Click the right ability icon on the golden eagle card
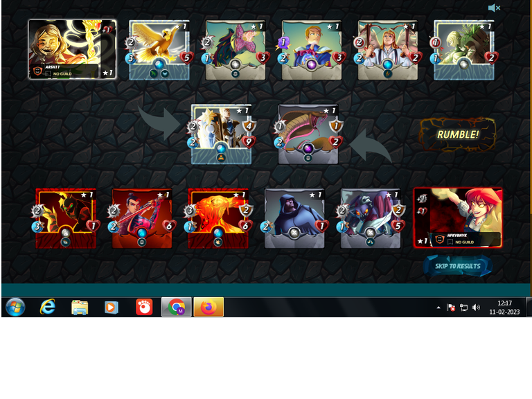Image resolution: width=532 pixels, height=399 pixels. pyautogui.click(x=165, y=73)
